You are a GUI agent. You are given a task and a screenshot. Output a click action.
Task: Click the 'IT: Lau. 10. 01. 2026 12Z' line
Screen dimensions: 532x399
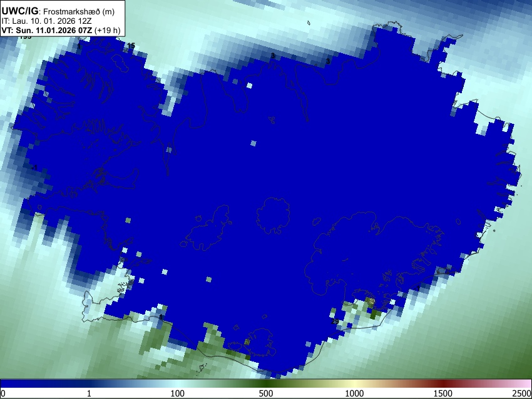(46, 21)
